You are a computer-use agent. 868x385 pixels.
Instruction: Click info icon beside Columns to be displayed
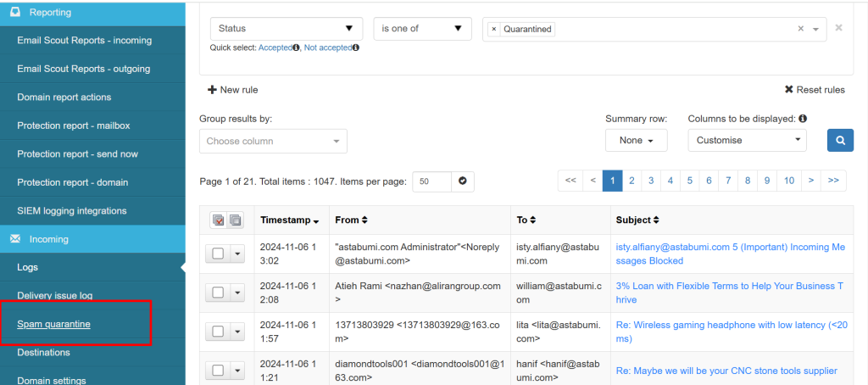pyautogui.click(x=802, y=119)
